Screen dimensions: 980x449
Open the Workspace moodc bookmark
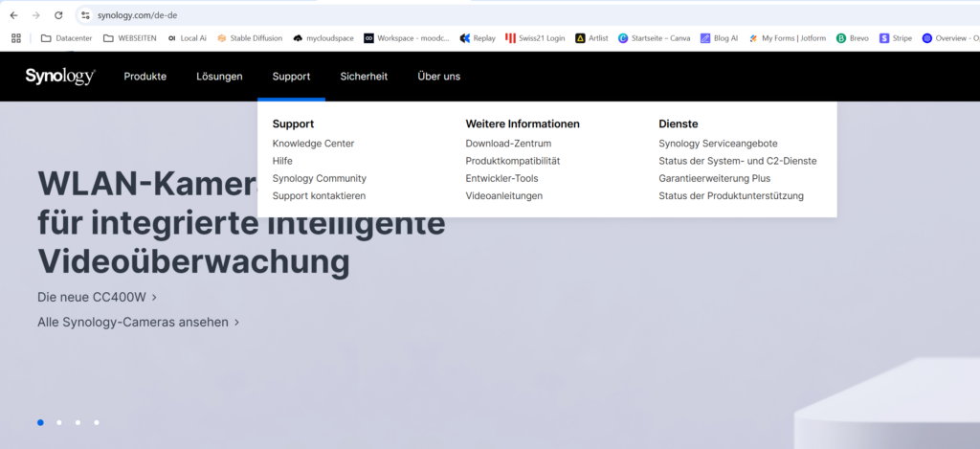(407, 38)
